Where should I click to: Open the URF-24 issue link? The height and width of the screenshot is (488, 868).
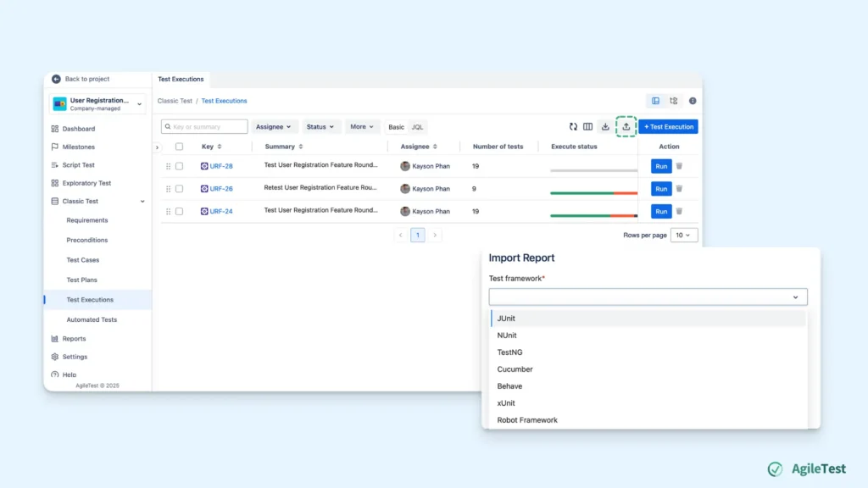pos(221,211)
